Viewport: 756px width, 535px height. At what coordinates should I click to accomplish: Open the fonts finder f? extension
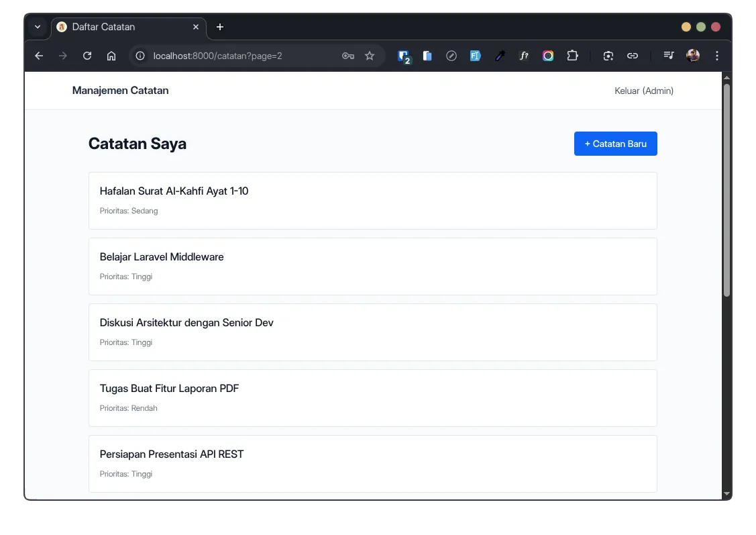click(524, 56)
